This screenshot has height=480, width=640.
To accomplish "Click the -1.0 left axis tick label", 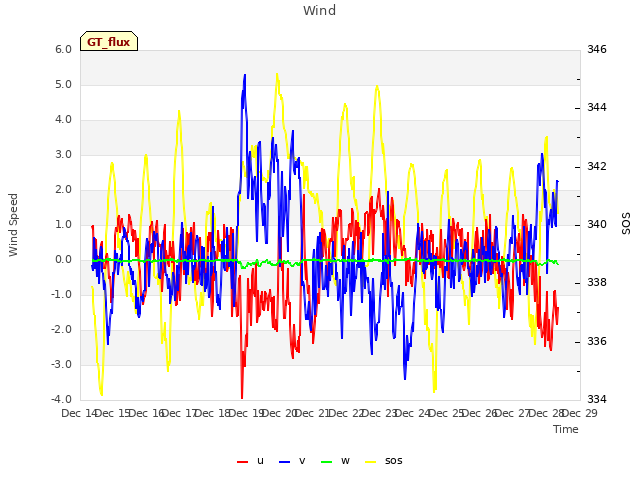I will point(61,294).
